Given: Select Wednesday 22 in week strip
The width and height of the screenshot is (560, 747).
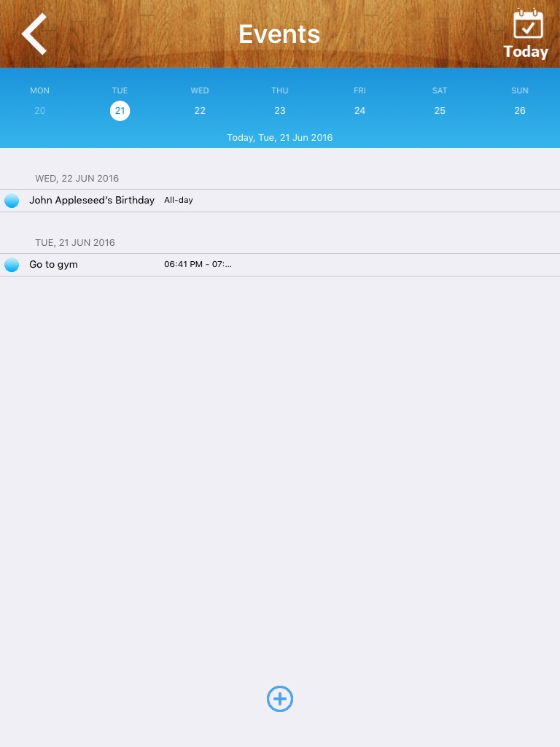Looking at the screenshot, I should 200,111.
